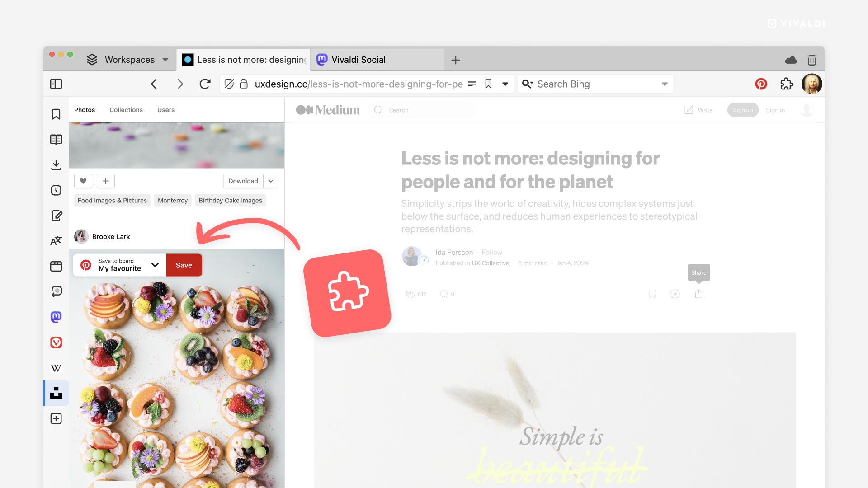The width and height of the screenshot is (868, 488).
Task: Click the Bookmarks panel icon in sidebar
Action: [57, 114]
